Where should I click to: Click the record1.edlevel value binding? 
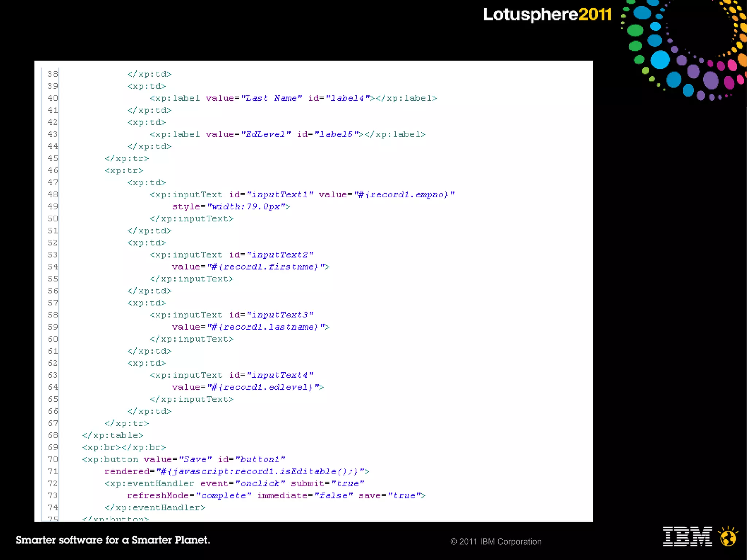[x=266, y=387]
